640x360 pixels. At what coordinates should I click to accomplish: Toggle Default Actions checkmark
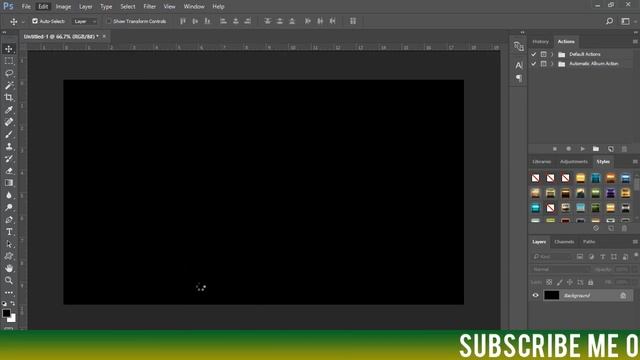533,54
